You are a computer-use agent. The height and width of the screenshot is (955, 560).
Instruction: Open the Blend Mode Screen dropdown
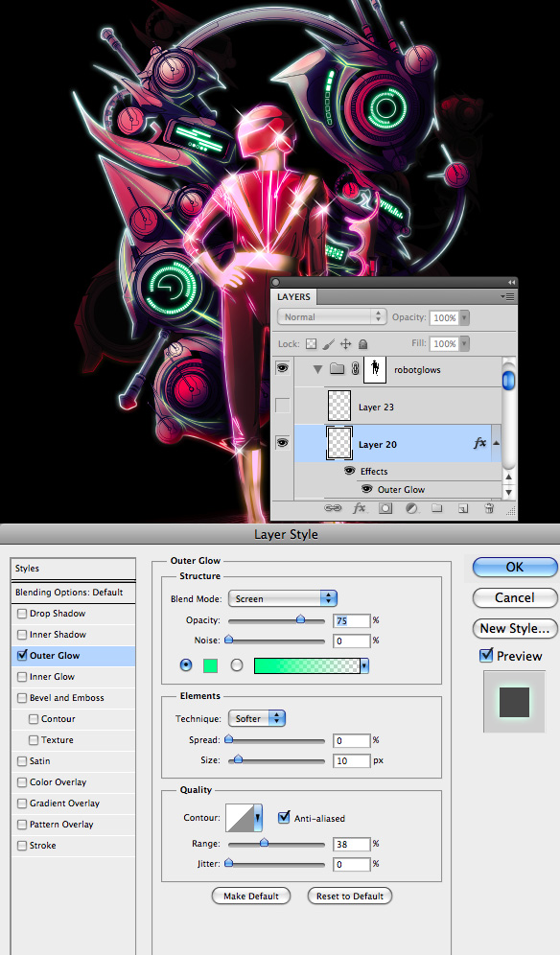[283, 598]
